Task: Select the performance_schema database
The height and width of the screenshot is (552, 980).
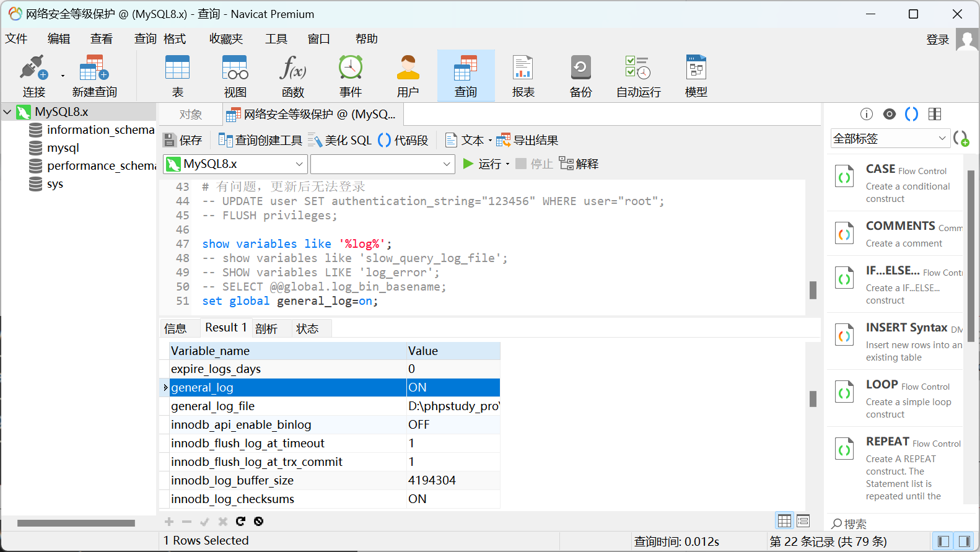Action: 99,166
